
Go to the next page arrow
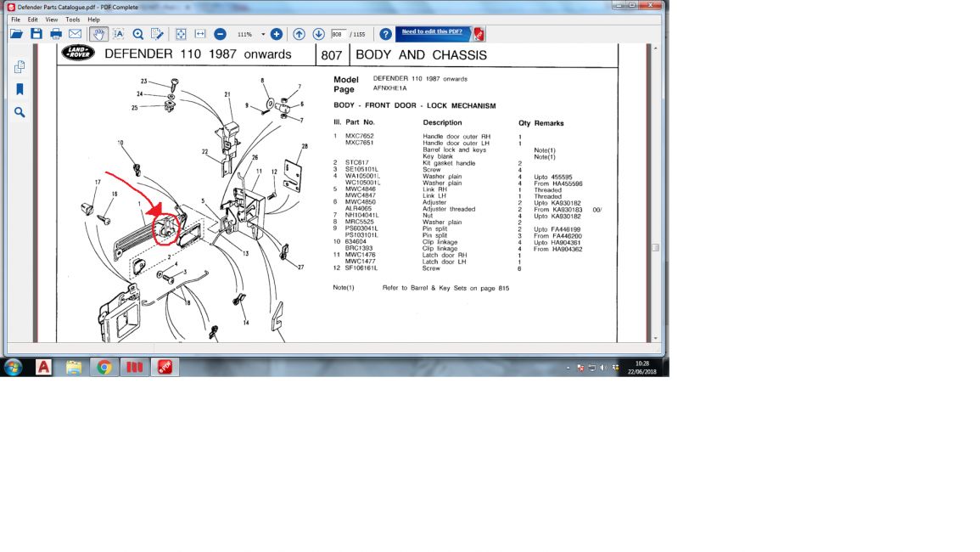pyautogui.click(x=319, y=34)
